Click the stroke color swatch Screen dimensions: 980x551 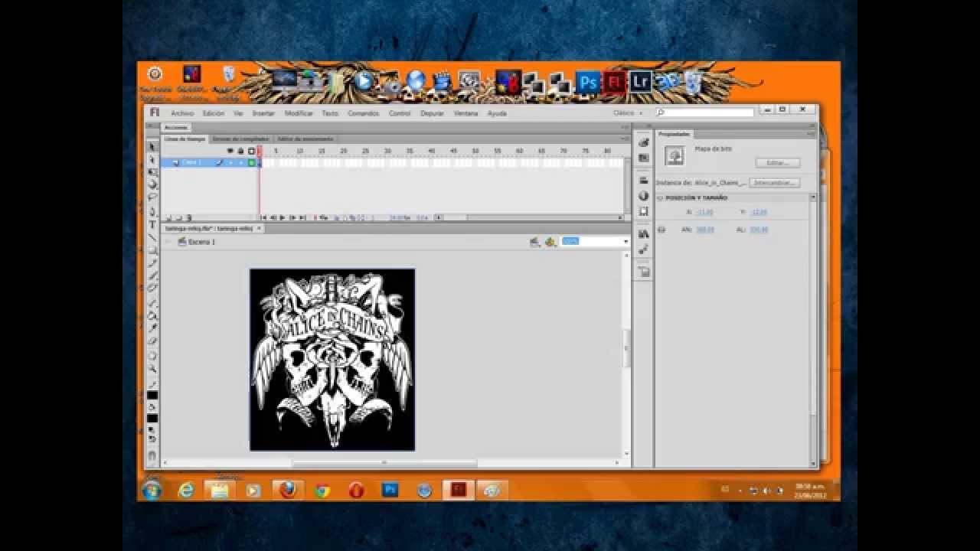tap(152, 395)
